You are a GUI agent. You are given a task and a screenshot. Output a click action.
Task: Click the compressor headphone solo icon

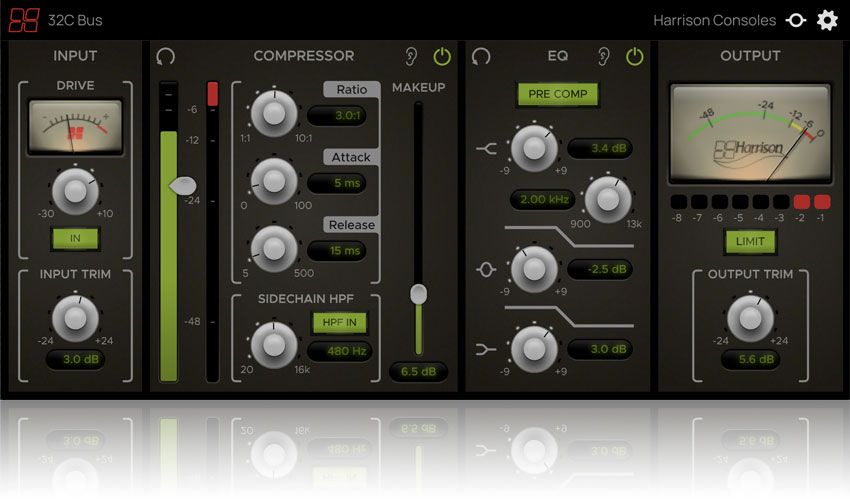click(166, 56)
